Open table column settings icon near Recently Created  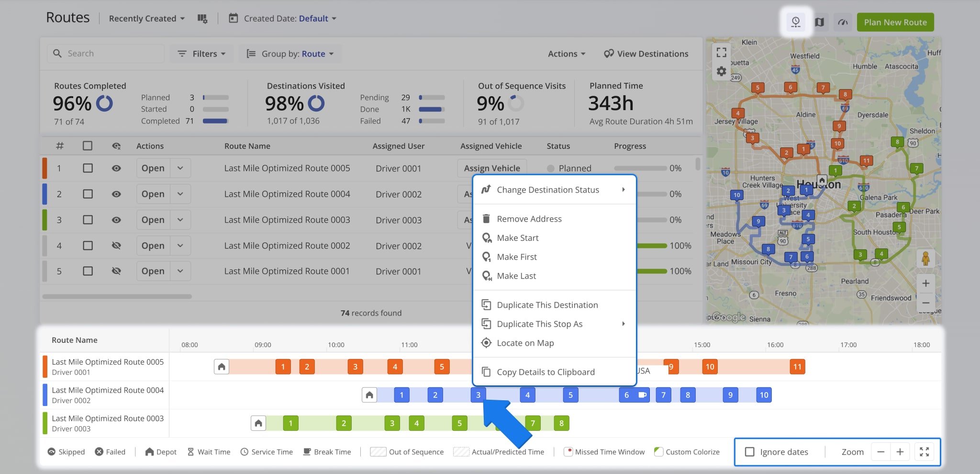tap(202, 19)
